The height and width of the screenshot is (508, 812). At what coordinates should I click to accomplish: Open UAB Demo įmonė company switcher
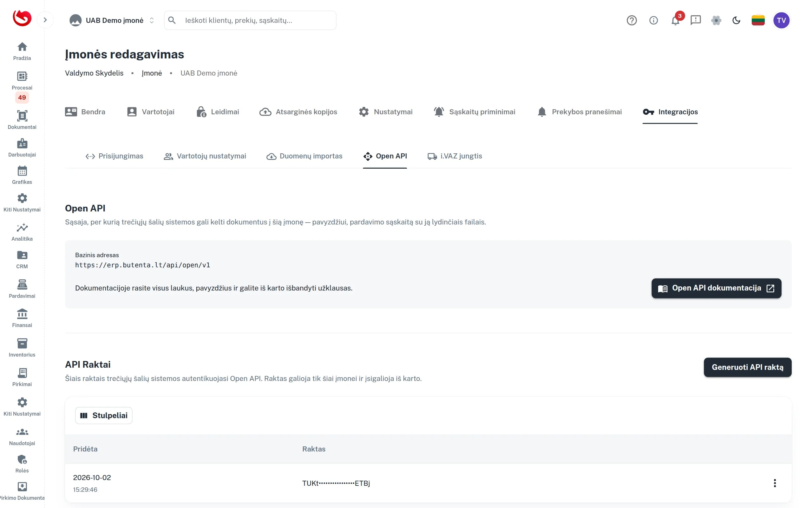[112, 20]
